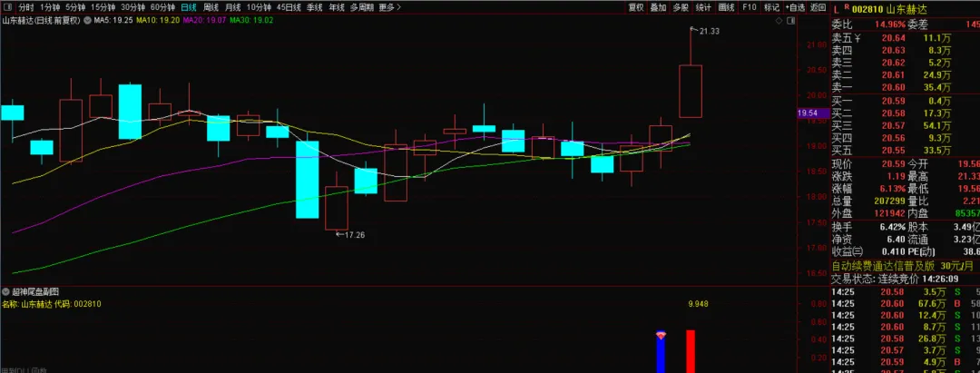
Task: Click the tall red candlestick at 21.33 high
Action: [691, 91]
